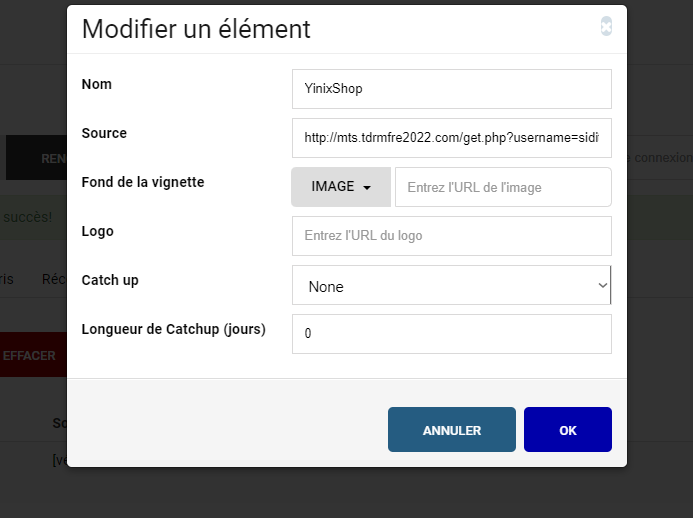Click the Catch up label text
693x518 pixels.
tap(110, 280)
